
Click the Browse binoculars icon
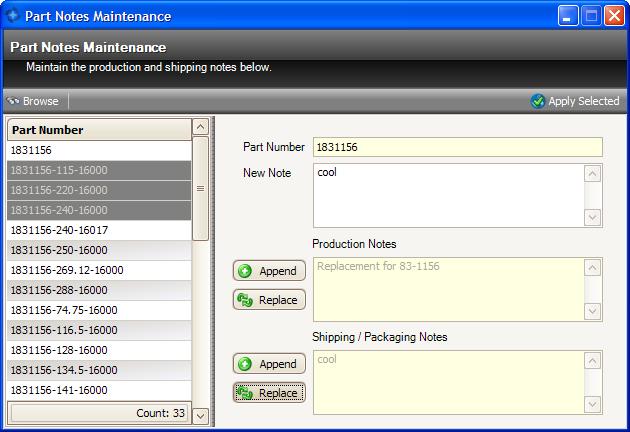(13, 101)
